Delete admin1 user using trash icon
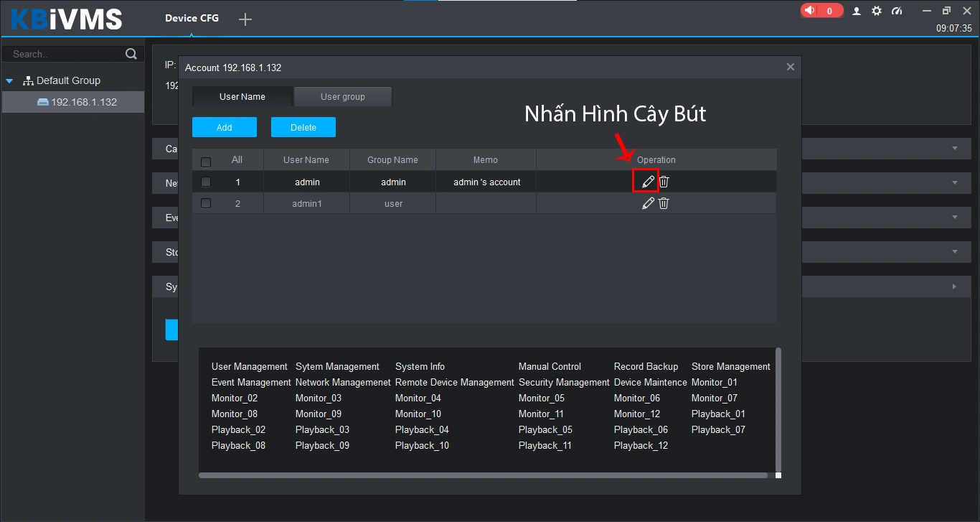This screenshot has width=980, height=522. [664, 203]
